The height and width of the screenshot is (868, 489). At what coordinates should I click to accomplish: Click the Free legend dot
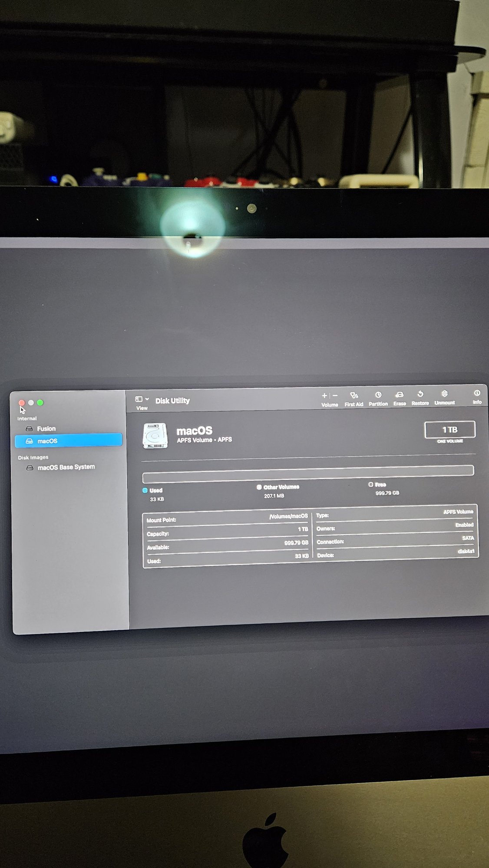point(371,484)
